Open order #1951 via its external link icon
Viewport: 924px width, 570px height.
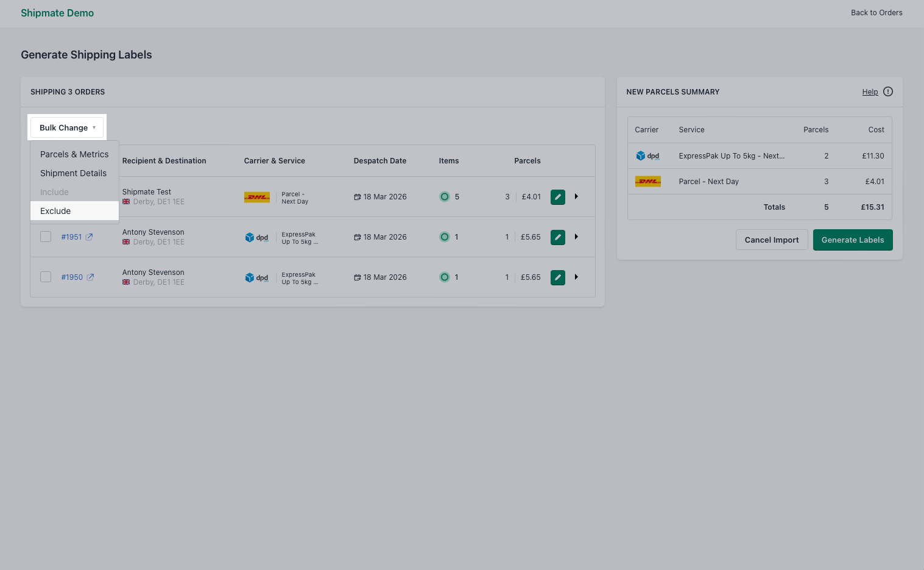[90, 237]
